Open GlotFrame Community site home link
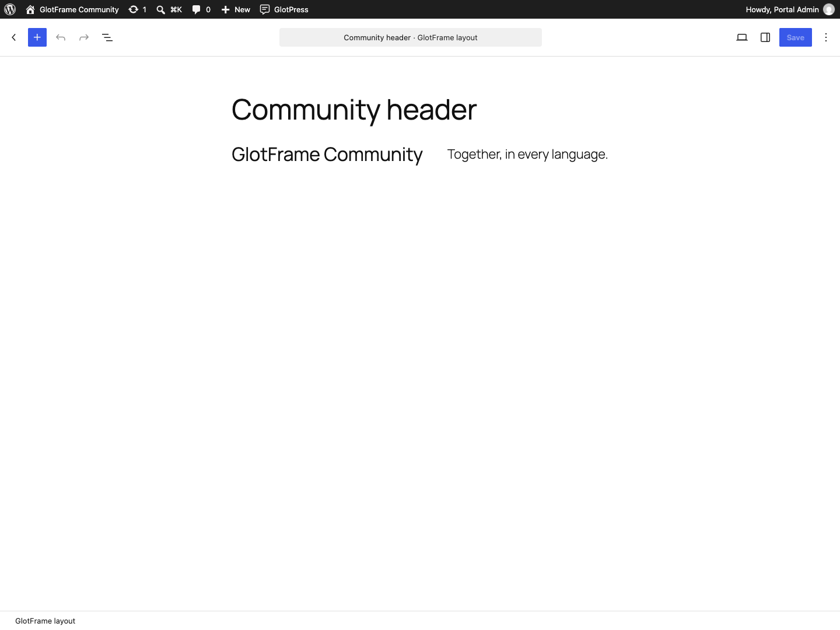This screenshot has width=840, height=630. [x=72, y=9]
